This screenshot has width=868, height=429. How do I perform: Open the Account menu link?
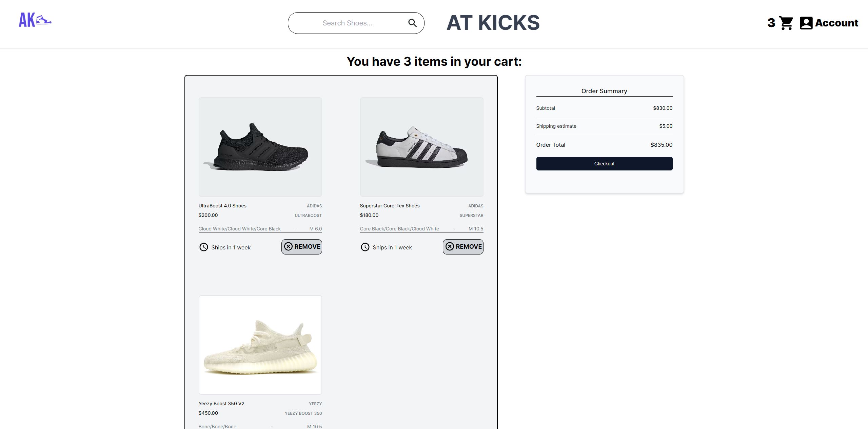tap(836, 23)
